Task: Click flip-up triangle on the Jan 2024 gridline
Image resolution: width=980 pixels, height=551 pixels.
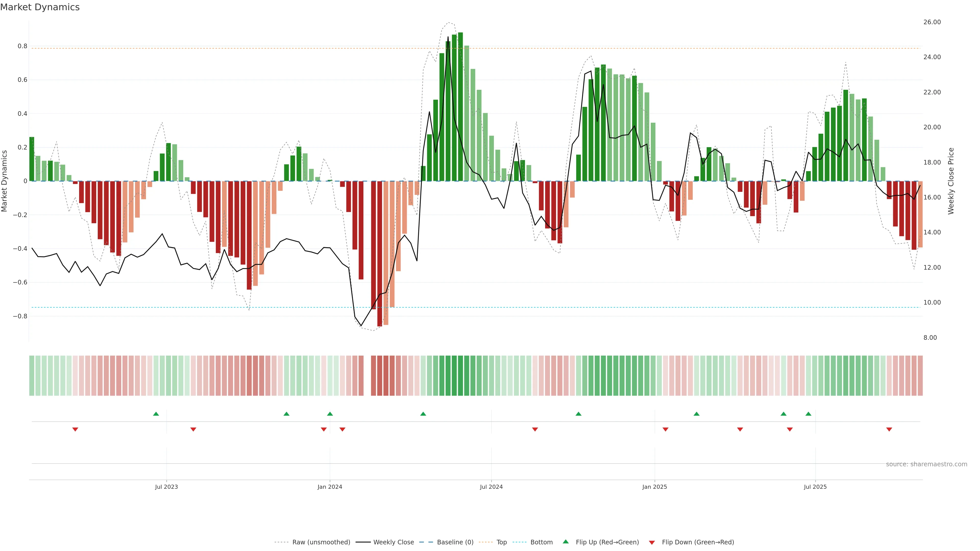Action: (330, 414)
